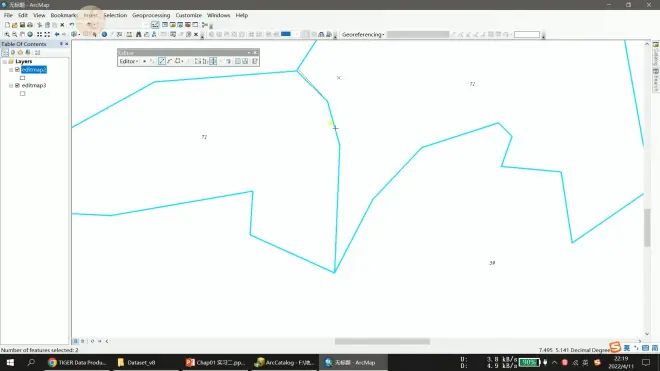Screen dimensions: 660x371
Task: Save the map document
Action: tap(22, 25)
